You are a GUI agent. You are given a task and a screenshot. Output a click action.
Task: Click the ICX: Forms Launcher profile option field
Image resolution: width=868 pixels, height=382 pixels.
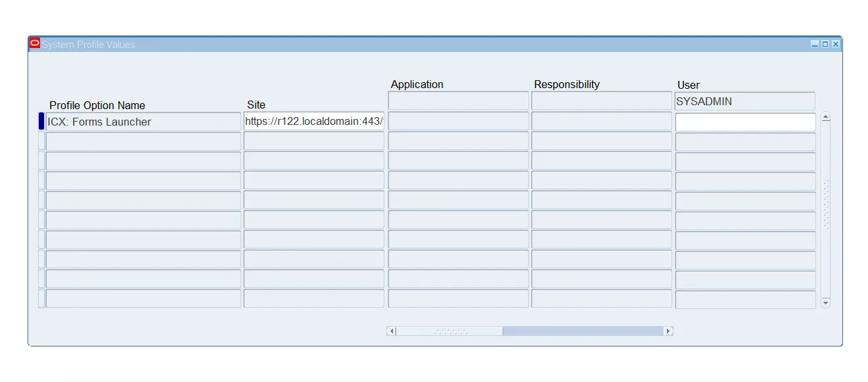pos(142,122)
